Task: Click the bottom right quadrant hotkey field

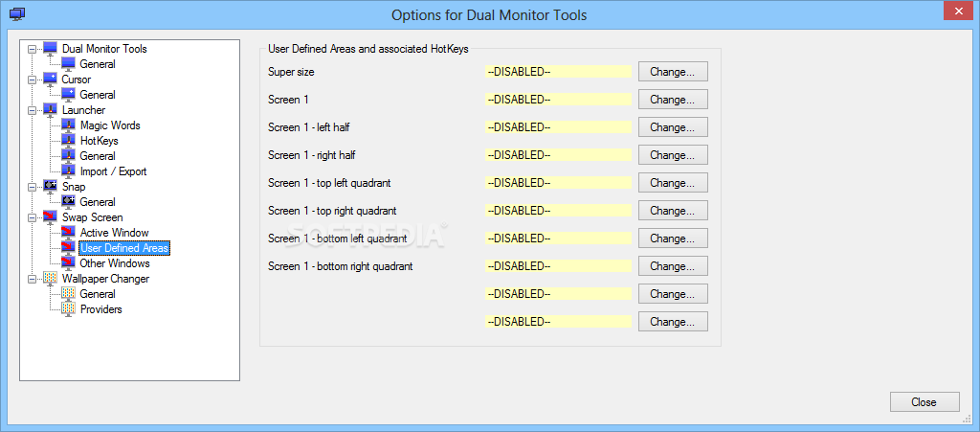Action: (x=558, y=266)
